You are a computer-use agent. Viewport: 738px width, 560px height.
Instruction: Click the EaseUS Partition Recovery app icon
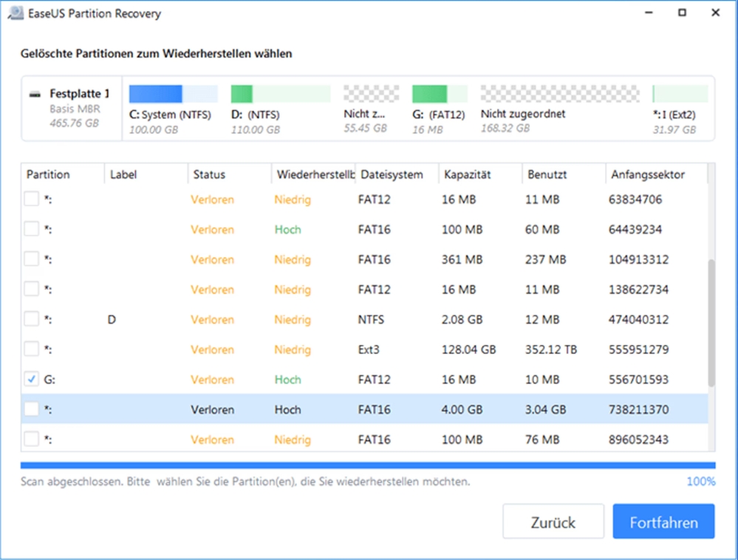pyautogui.click(x=15, y=14)
